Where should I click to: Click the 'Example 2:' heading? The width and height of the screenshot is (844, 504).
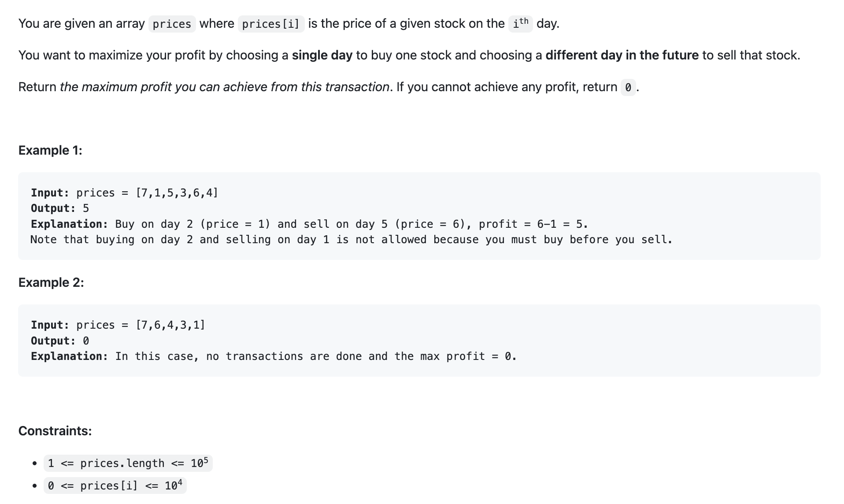51,282
